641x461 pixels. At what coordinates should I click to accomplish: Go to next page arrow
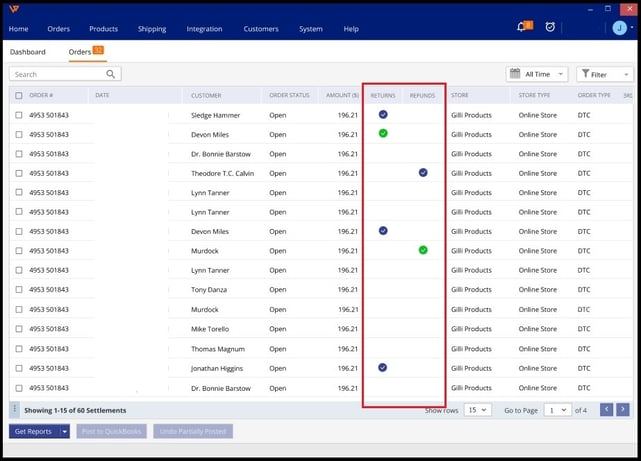[622, 409]
